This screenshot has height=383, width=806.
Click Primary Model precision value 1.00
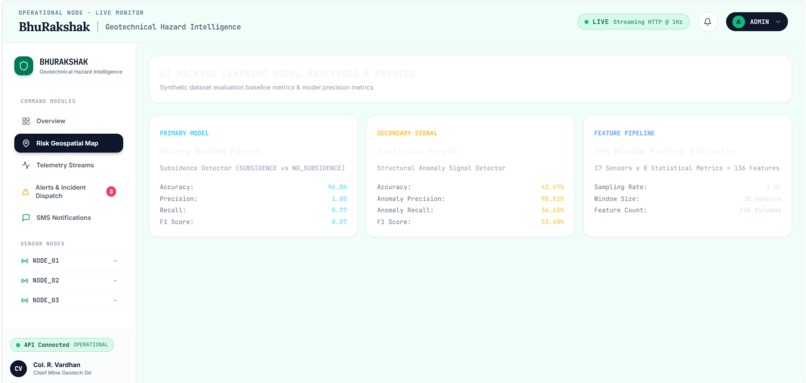click(x=339, y=198)
